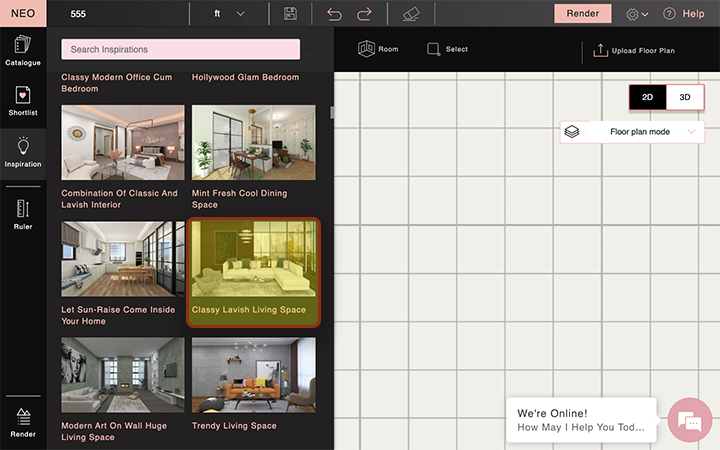Click the search magnifier icon
Viewport: 720px width, 450px height.
[310, 49]
